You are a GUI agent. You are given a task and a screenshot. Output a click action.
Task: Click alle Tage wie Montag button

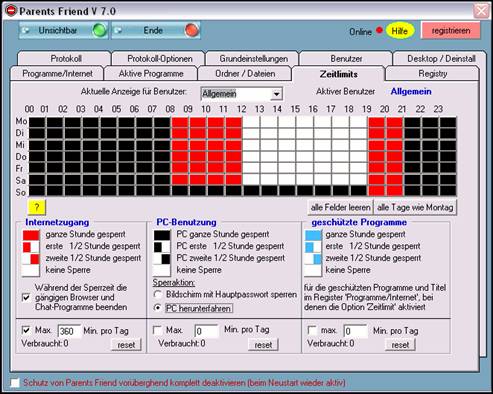(x=415, y=207)
